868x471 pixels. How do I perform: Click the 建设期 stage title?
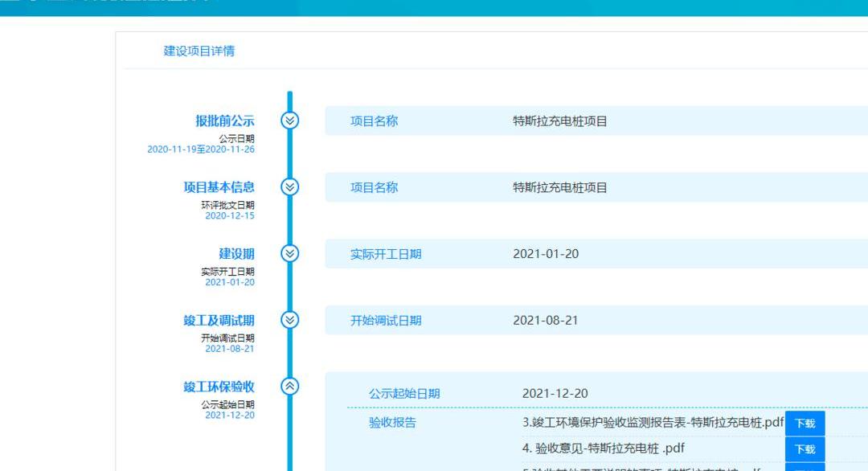tap(236, 253)
